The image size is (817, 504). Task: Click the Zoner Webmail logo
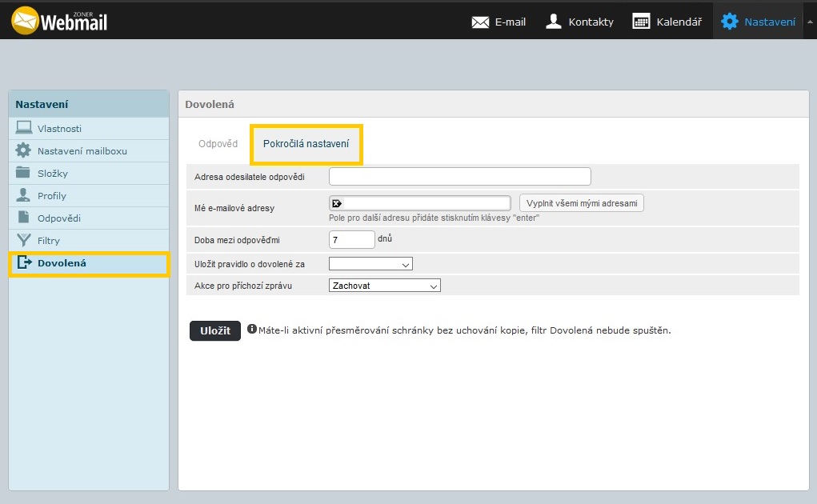[59, 20]
